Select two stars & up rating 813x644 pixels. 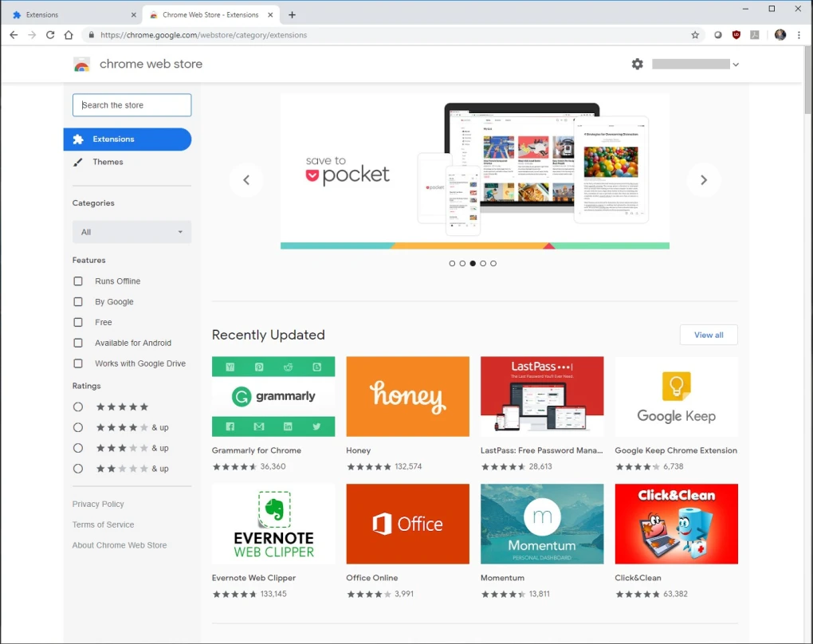click(x=78, y=469)
